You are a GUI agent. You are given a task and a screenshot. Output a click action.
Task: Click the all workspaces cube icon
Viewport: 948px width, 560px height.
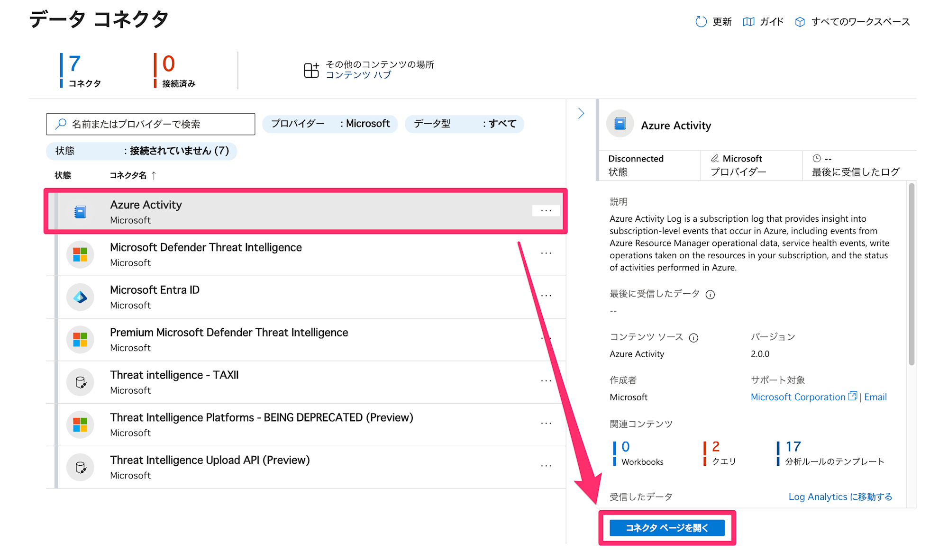coord(800,22)
